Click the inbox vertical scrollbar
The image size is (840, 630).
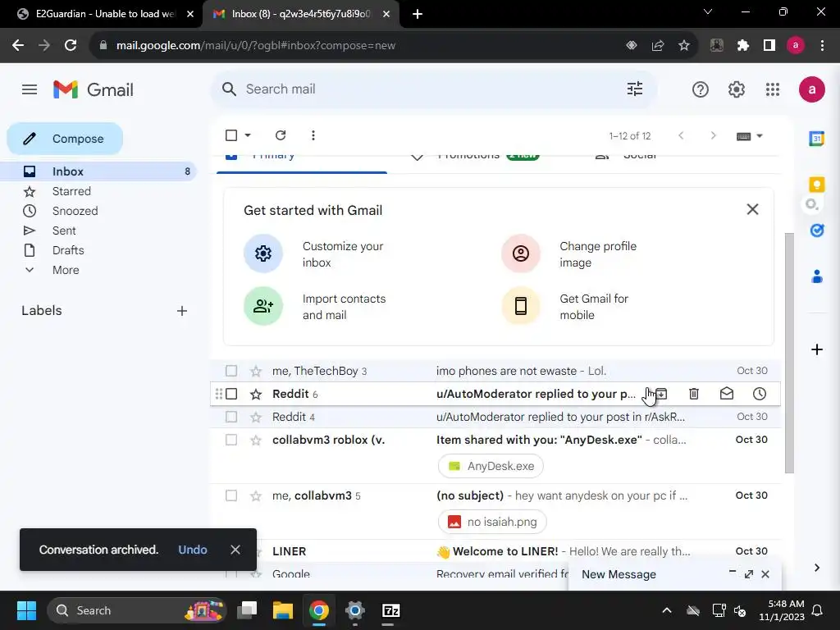(789, 353)
